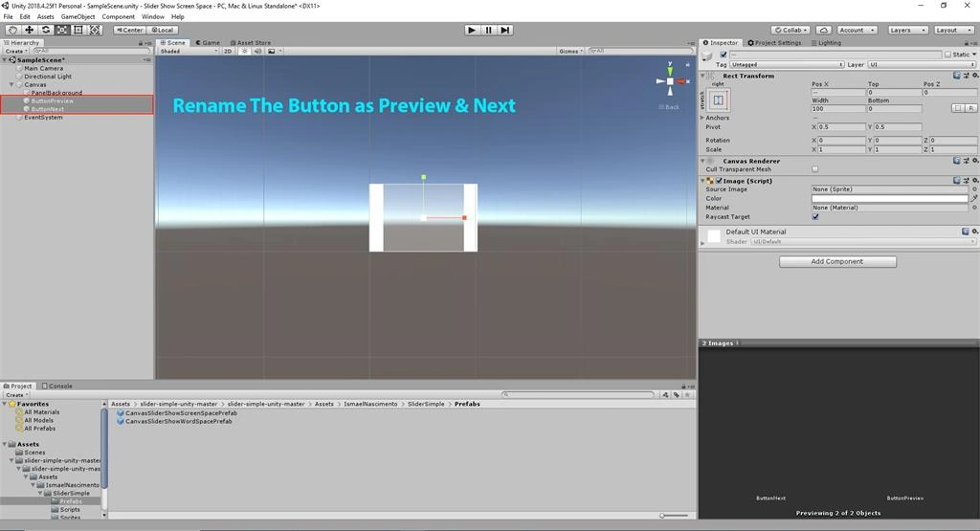980x531 pixels.
Task: Select the Move tool
Action: point(29,30)
